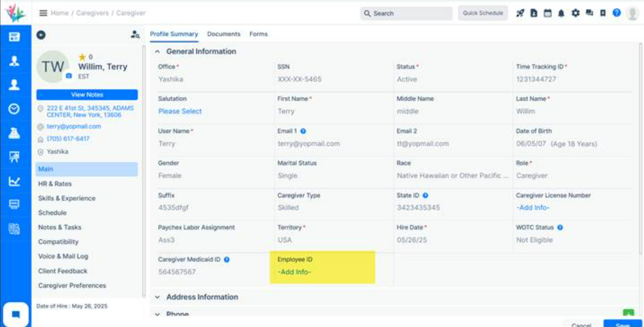Open the Skills & Experience section

click(x=67, y=198)
